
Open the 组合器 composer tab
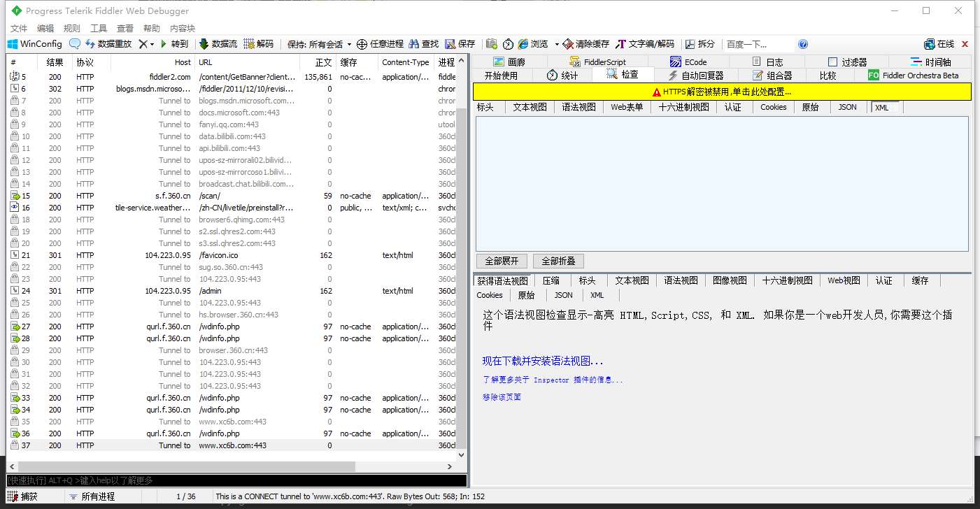tap(772, 76)
